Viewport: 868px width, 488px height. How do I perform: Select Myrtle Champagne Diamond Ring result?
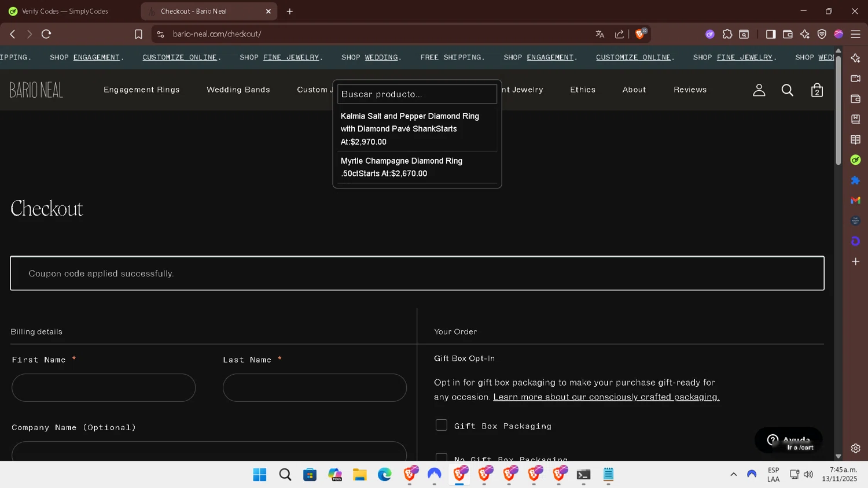[x=417, y=167]
